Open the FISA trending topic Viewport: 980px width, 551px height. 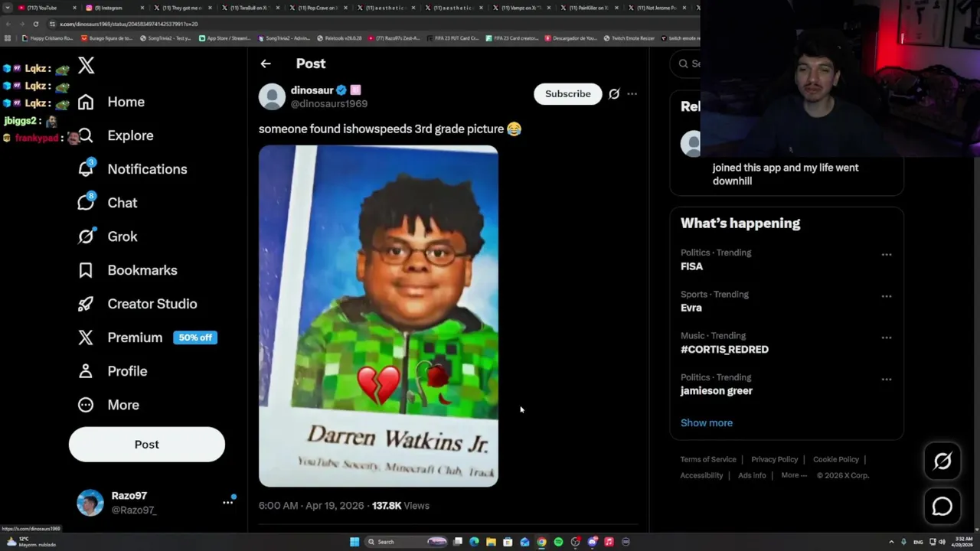pos(692,266)
